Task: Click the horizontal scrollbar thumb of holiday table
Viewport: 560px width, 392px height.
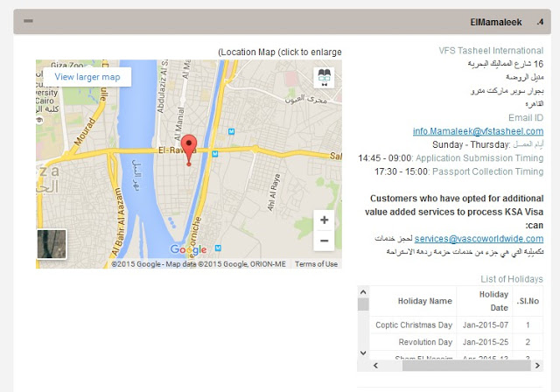Action: pos(466,366)
